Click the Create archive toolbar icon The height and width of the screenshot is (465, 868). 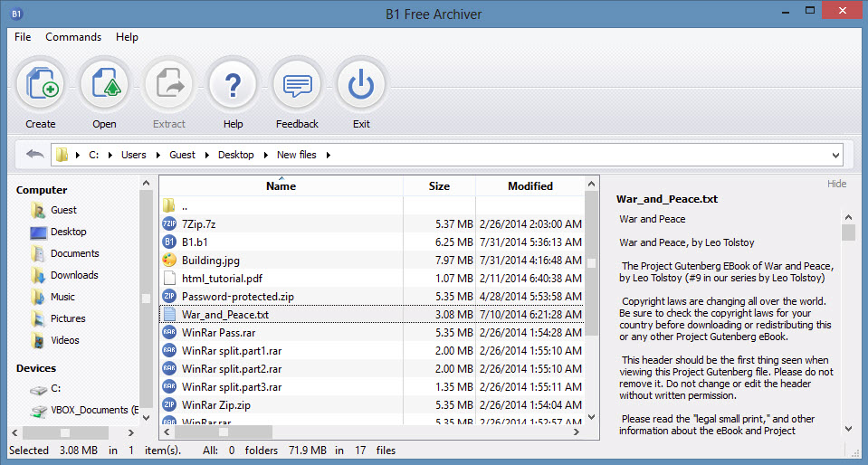click(x=41, y=85)
